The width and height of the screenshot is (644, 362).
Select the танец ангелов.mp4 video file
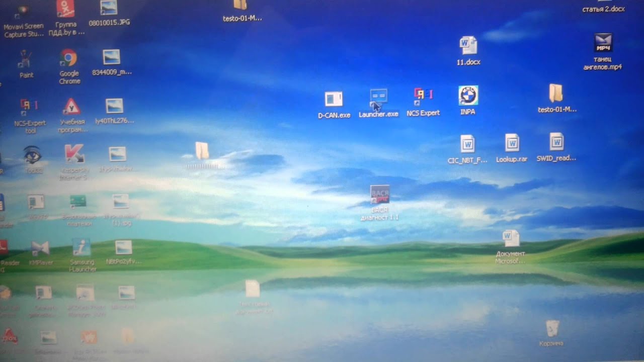click(603, 43)
